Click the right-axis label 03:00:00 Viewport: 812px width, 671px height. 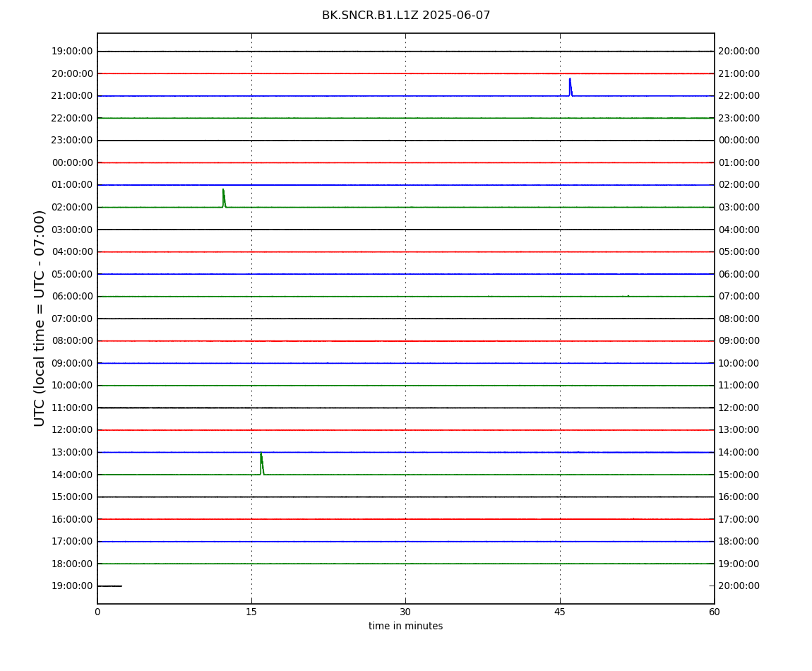pos(739,207)
